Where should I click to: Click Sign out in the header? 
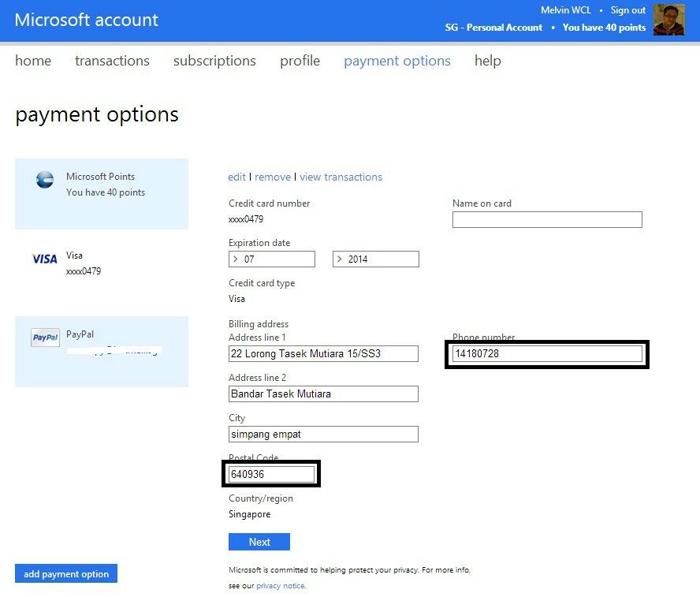pyautogui.click(x=627, y=9)
